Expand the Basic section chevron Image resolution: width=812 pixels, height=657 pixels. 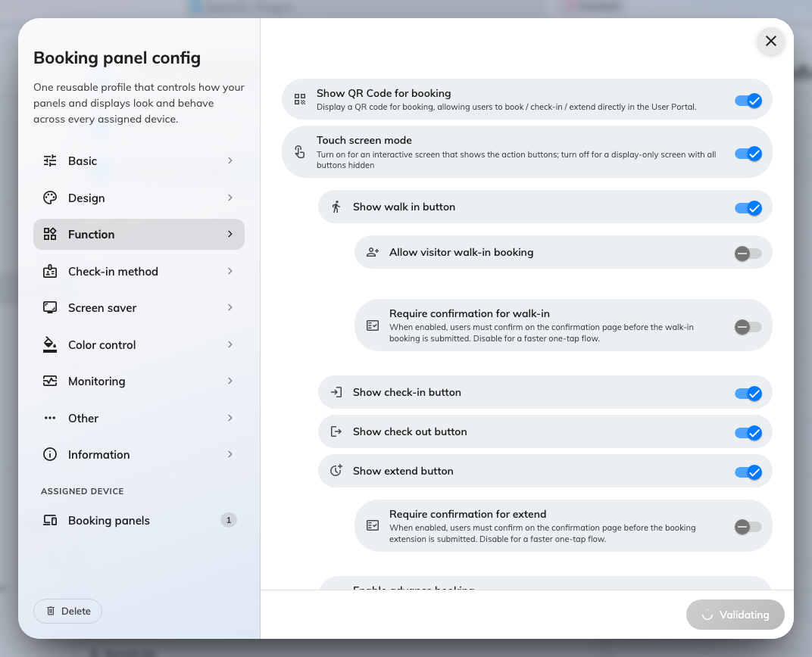tap(230, 161)
